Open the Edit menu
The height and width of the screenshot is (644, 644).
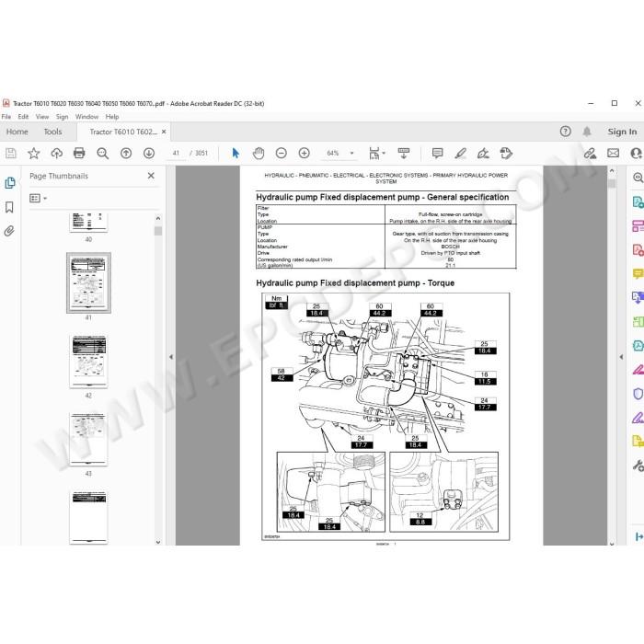point(23,117)
